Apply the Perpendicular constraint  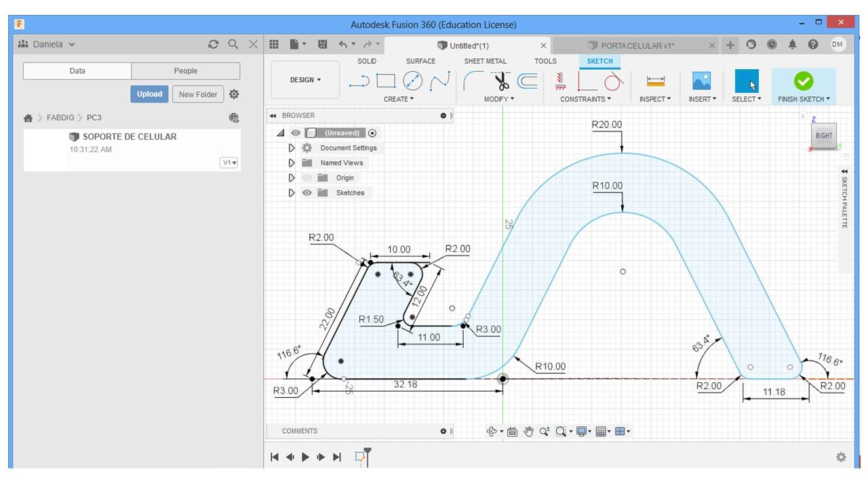587,81
